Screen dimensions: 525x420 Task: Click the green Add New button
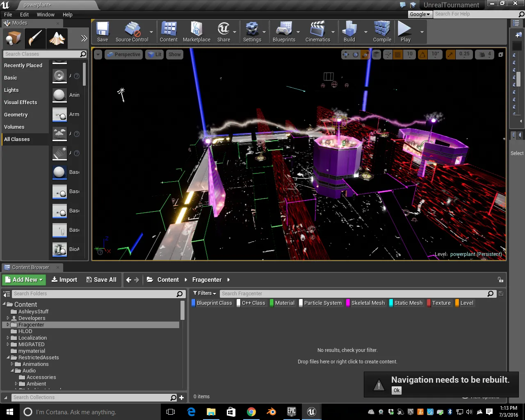(24, 280)
